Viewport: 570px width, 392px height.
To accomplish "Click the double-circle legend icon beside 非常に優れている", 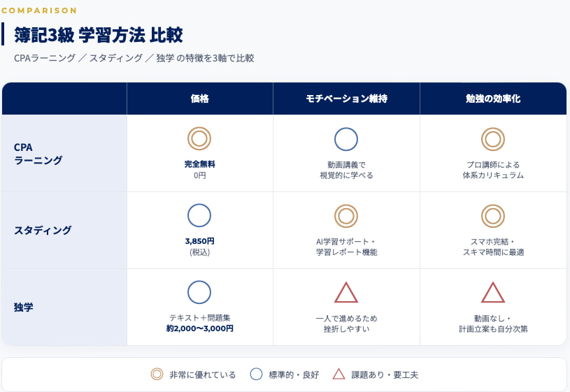I will [157, 375].
